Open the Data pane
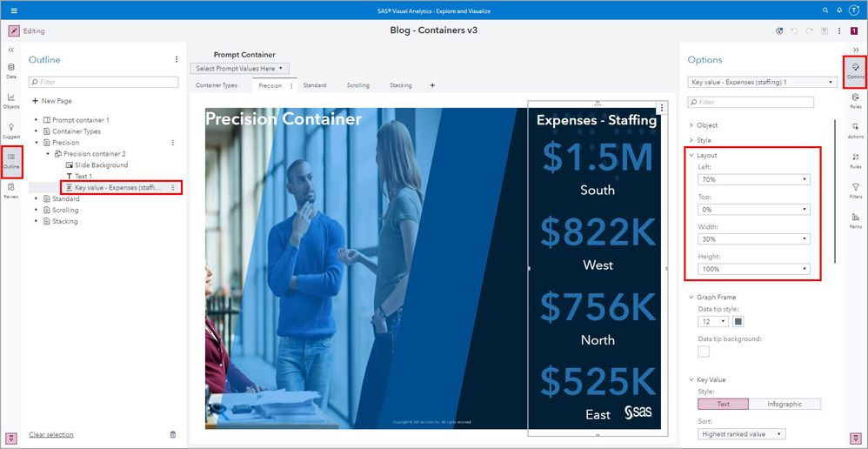The height and width of the screenshot is (449, 868). (11, 70)
